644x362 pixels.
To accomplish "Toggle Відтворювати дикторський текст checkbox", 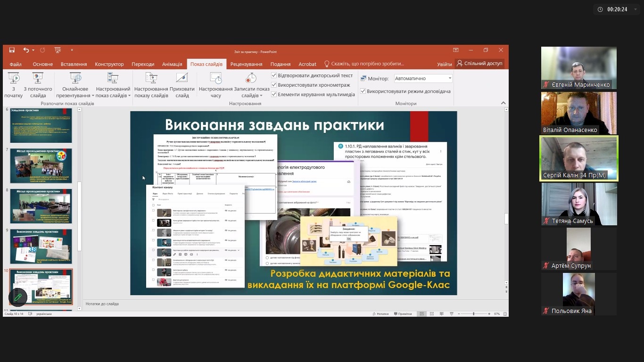I will (x=274, y=75).
